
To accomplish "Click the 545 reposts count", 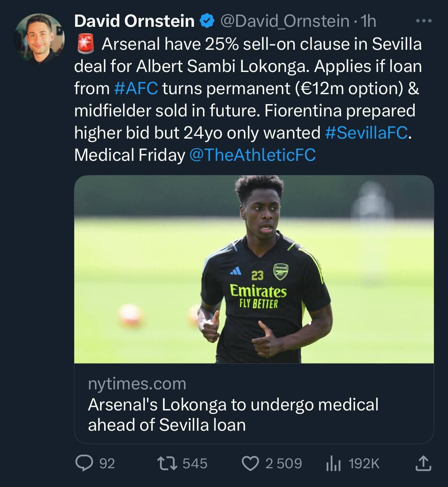I will point(195,464).
